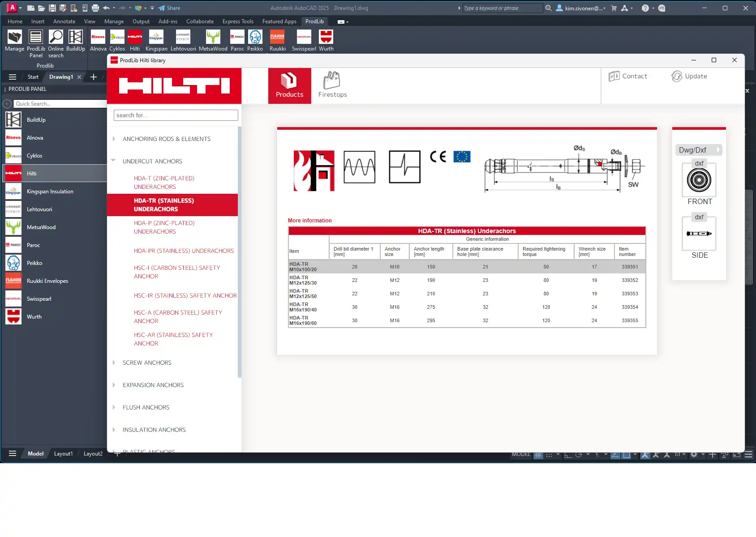Viewport: 756px width, 537px height.
Task: Click the Update icon
Action: point(689,77)
